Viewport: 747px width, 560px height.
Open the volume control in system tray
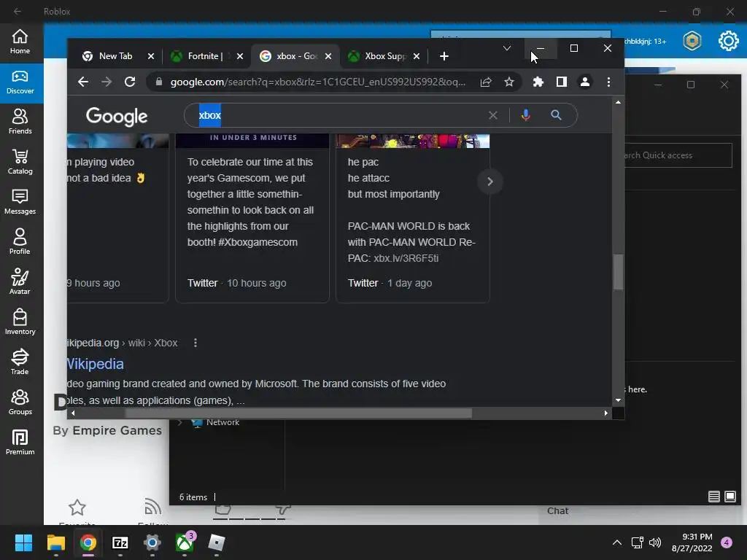tap(656, 542)
